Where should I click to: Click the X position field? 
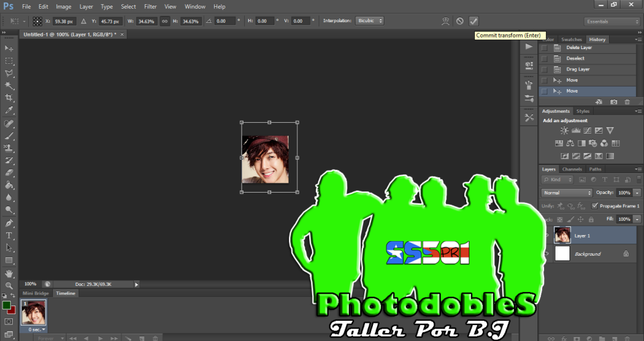64,21
